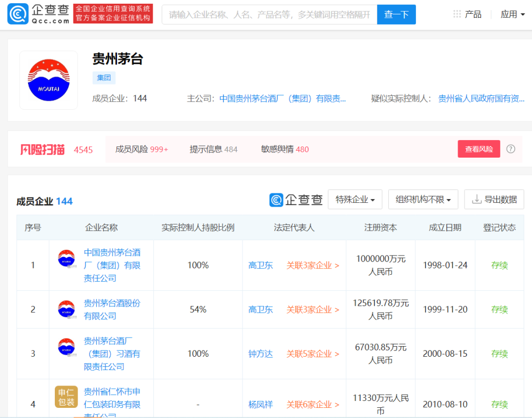Click the 注册资本 column header

(380, 227)
